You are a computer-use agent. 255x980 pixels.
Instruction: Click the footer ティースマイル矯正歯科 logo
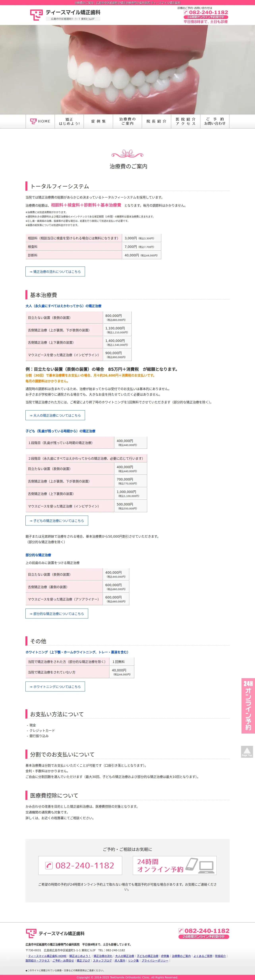coord(55,934)
